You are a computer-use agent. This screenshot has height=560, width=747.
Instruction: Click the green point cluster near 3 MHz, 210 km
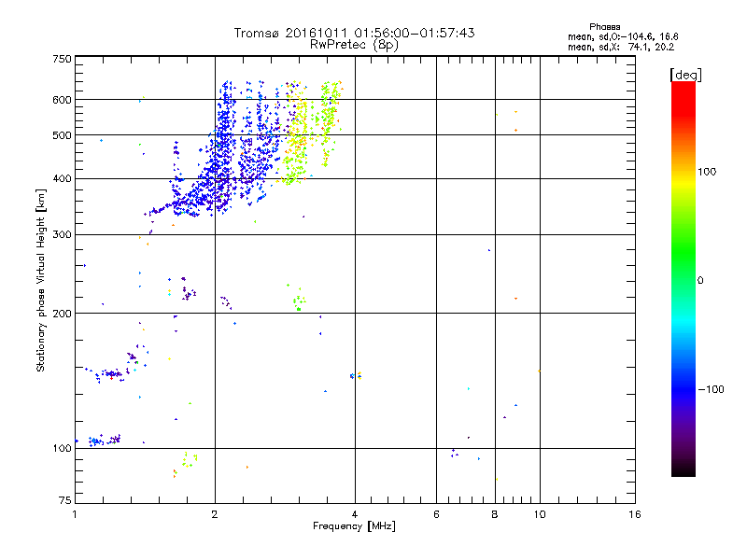coord(298,301)
